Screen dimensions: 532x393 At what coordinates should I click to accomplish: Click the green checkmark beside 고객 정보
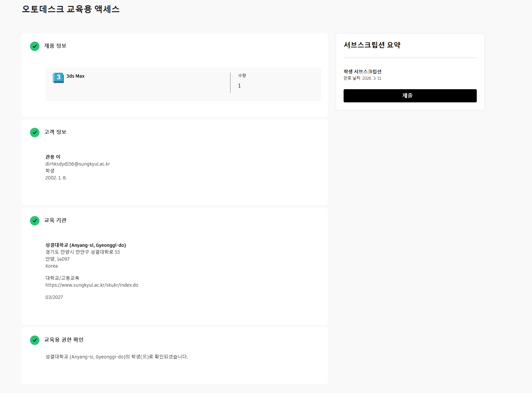pos(35,133)
